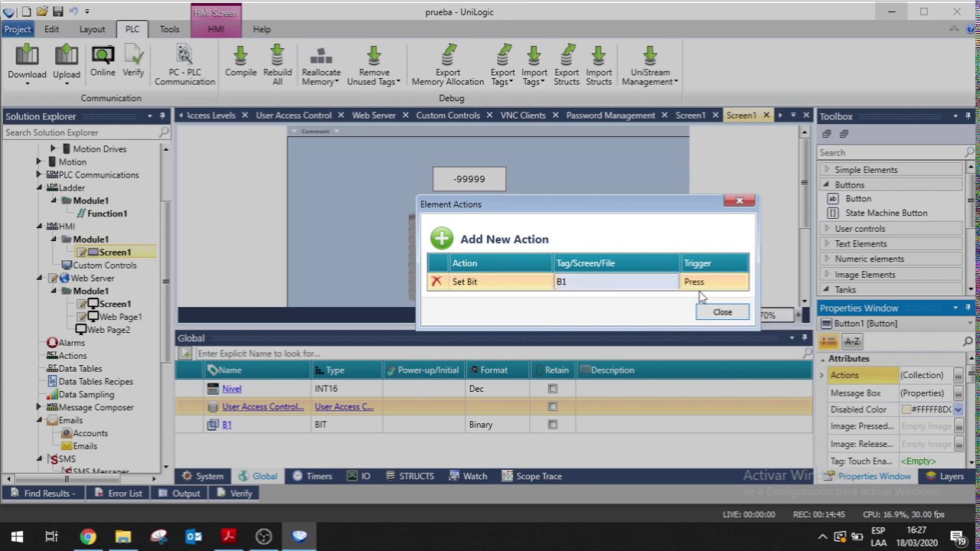
Task: Toggle Retain for User Access Control row
Action: tap(553, 406)
